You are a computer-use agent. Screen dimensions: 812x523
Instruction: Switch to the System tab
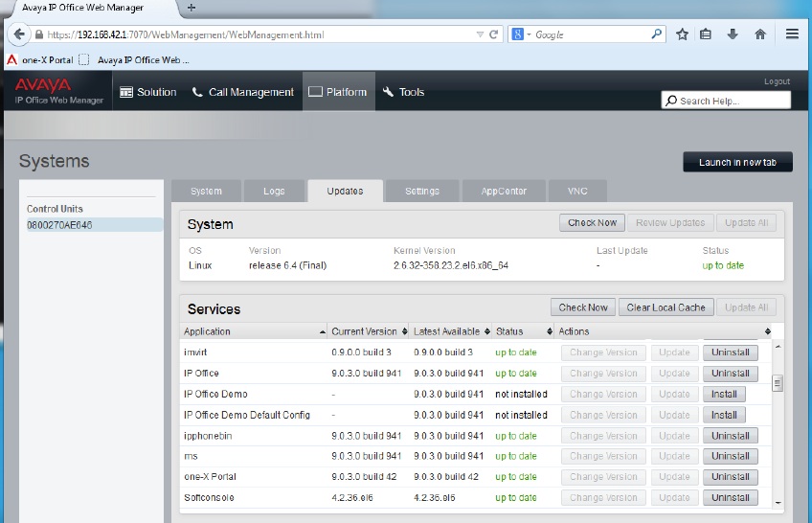206,191
